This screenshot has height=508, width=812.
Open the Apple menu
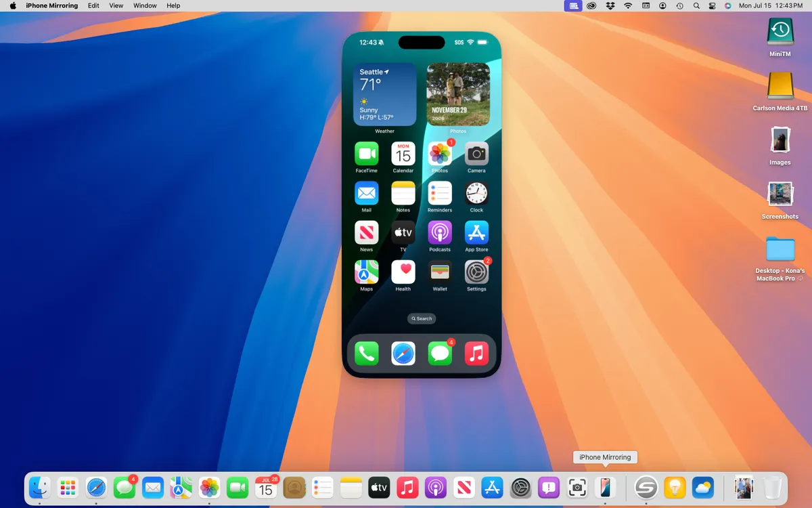tap(13, 5)
